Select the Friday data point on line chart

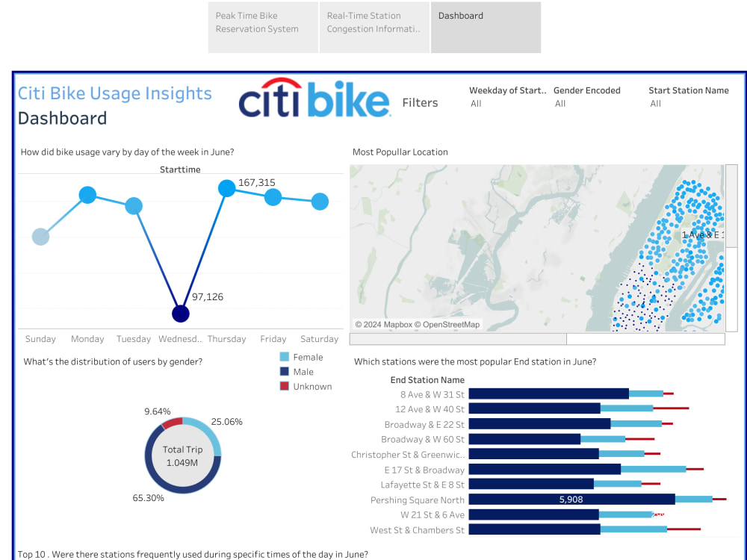tap(273, 197)
